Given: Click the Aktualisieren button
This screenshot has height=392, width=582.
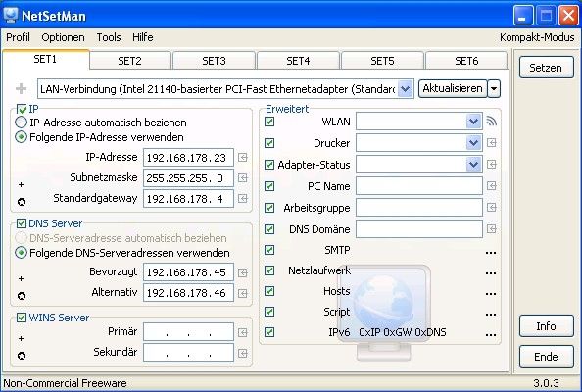Looking at the screenshot, I should point(453,89).
